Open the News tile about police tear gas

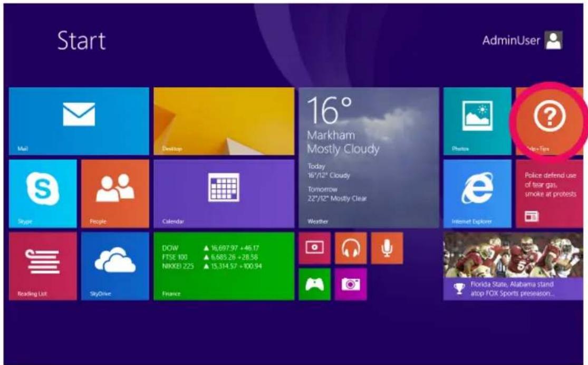(550, 194)
